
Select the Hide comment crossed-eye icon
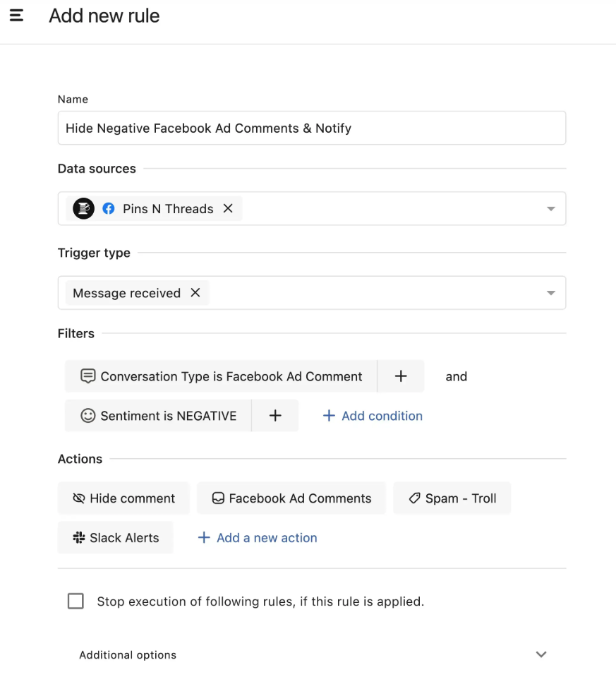(80, 498)
